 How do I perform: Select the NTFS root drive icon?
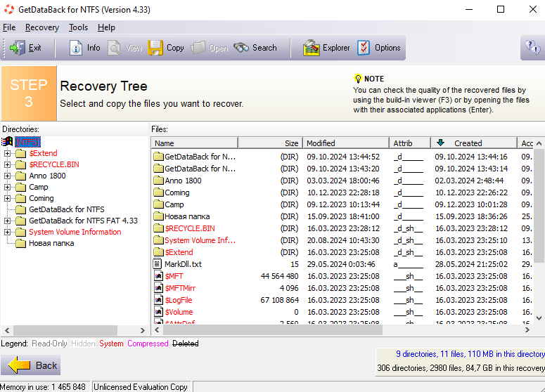tap(7, 142)
